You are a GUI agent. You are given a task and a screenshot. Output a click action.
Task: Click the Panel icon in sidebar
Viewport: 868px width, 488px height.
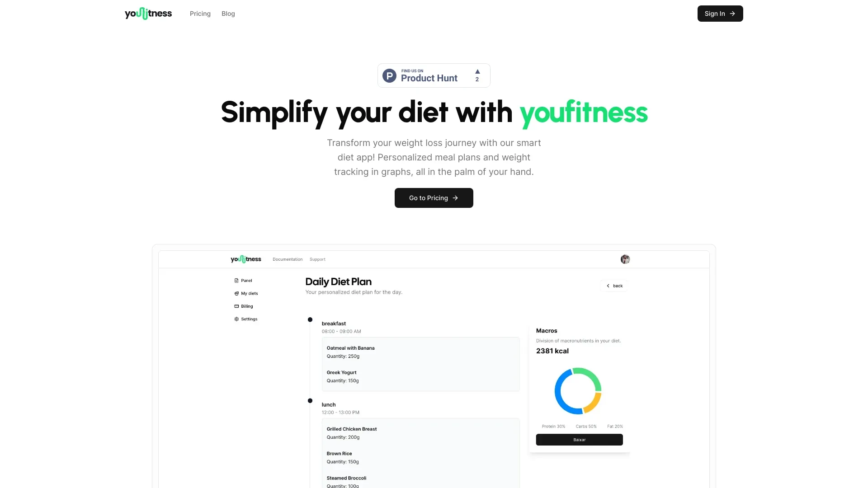coord(236,280)
